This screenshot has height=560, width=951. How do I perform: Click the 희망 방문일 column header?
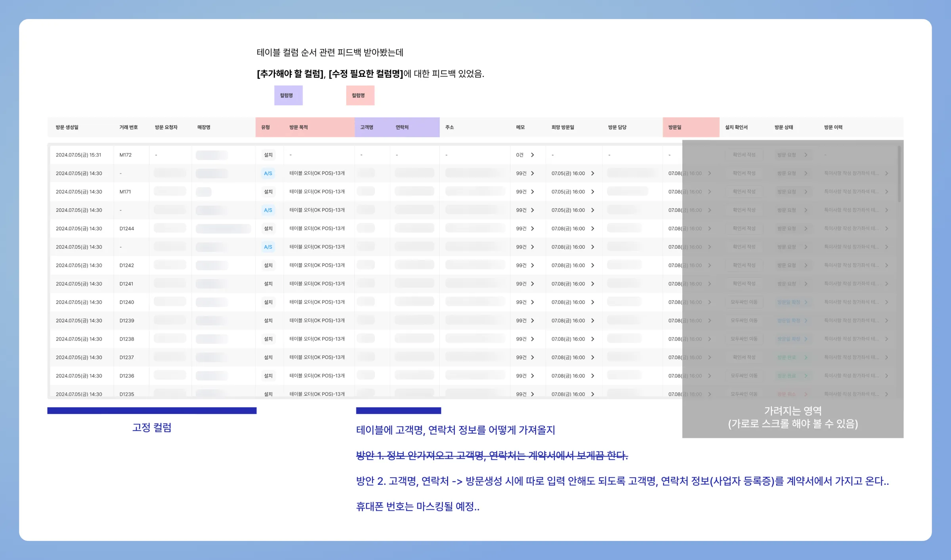click(x=563, y=127)
